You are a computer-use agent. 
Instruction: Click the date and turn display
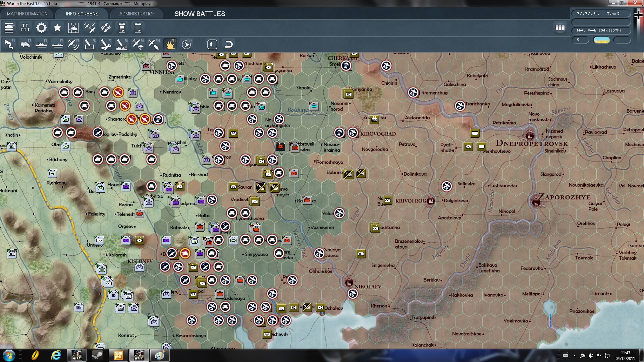tap(601, 14)
